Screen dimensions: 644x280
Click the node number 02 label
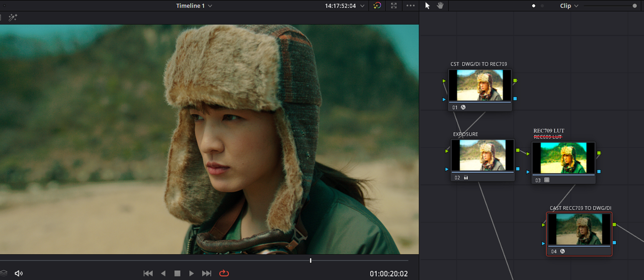pyautogui.click(x=457, y=177)
